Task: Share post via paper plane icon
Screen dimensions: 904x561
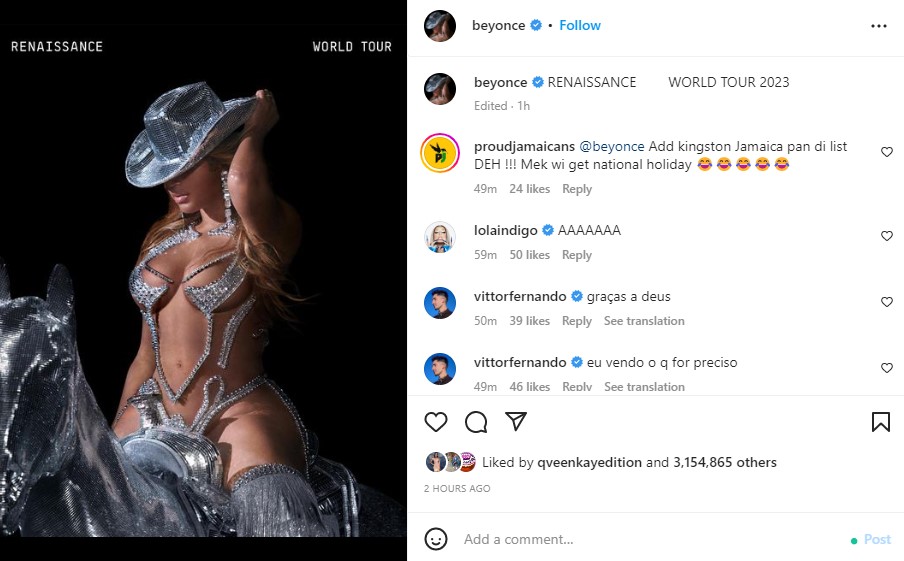Action: coord(516,422)
